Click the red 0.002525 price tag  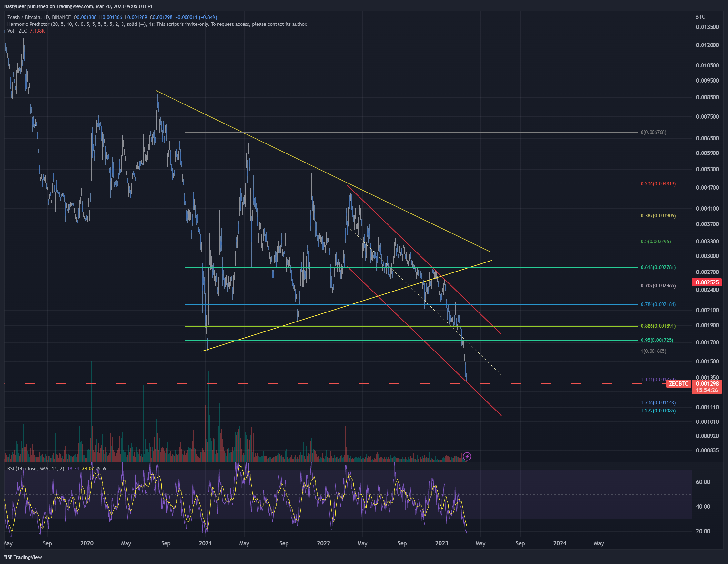pyautogui.click(x=707, y=282)
